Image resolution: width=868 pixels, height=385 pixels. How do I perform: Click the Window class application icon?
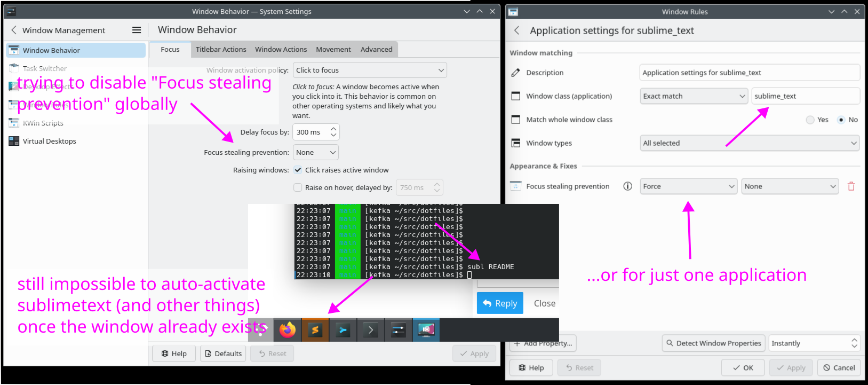coord(515,96)
